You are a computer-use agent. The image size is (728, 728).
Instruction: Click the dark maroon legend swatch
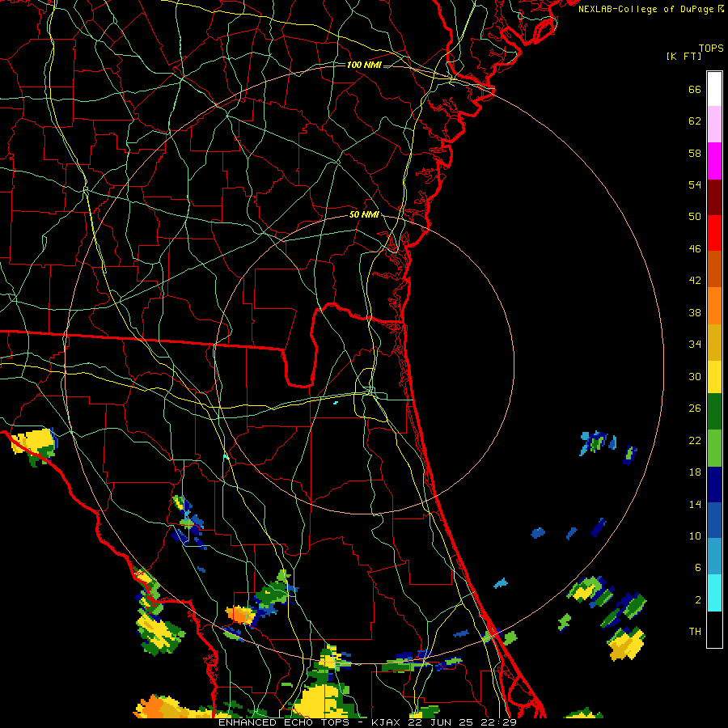[714, 197]
